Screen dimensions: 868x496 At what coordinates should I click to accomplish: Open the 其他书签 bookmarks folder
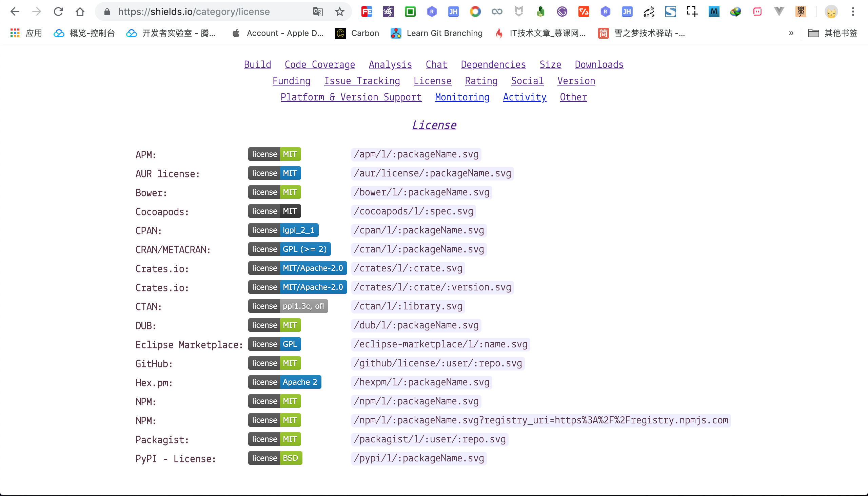point(834,33)
